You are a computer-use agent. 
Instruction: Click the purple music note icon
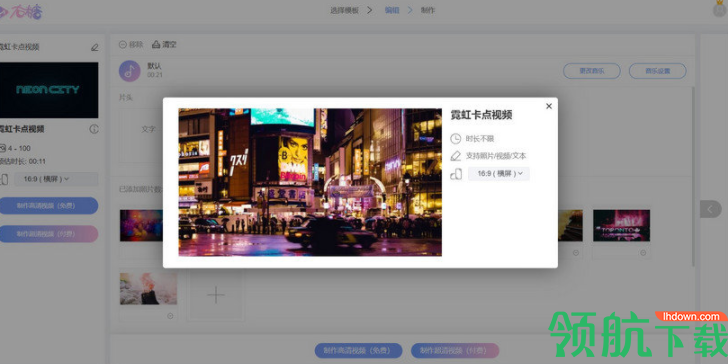(130, 71)
